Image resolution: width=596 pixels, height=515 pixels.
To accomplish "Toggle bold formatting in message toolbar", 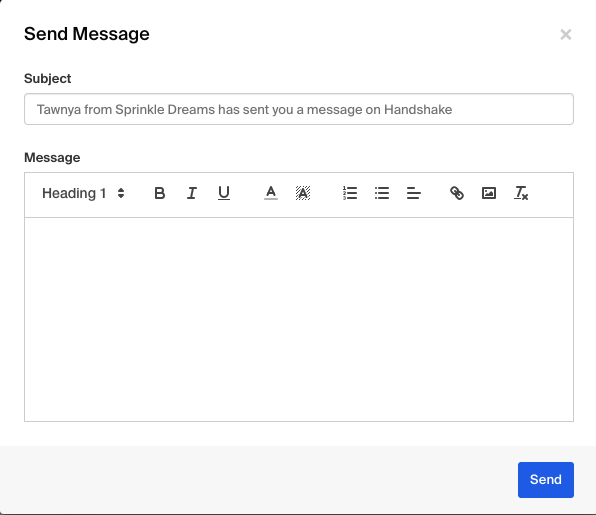I will pyautogui.click(x=160, y=193).
